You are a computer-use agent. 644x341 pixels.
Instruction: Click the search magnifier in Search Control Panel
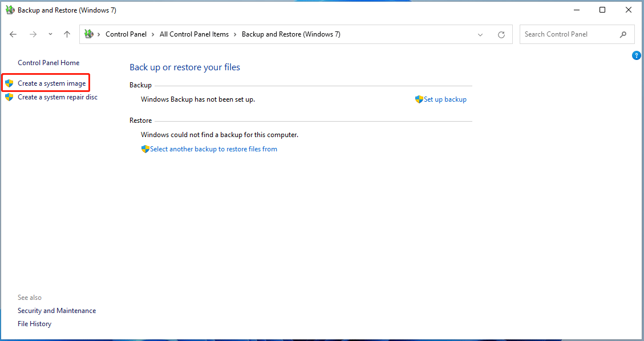click(x=623, y=34)
